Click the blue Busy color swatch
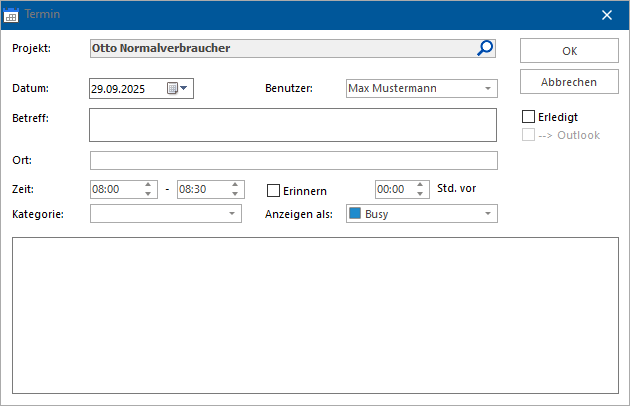The height and width of the screenshot is (406, 630). coord(355,213)
